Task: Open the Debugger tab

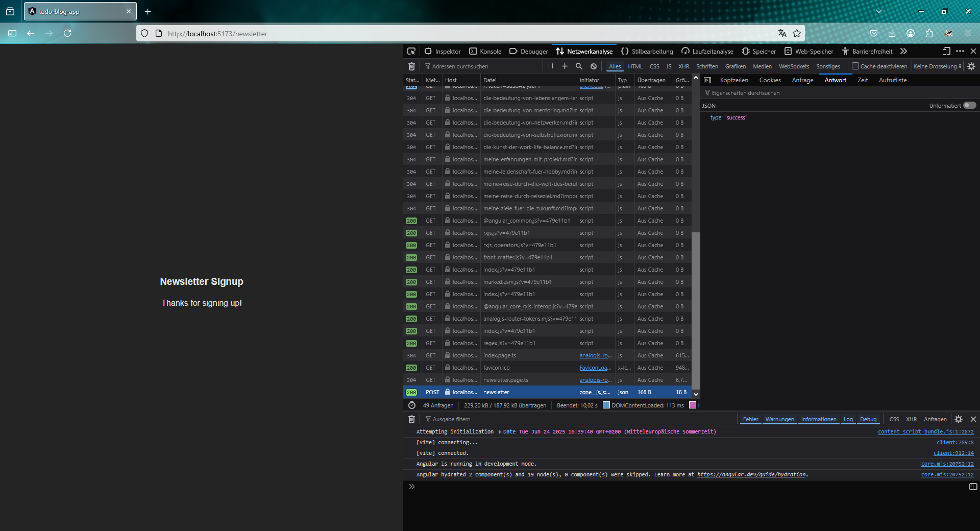Action: 529,51
